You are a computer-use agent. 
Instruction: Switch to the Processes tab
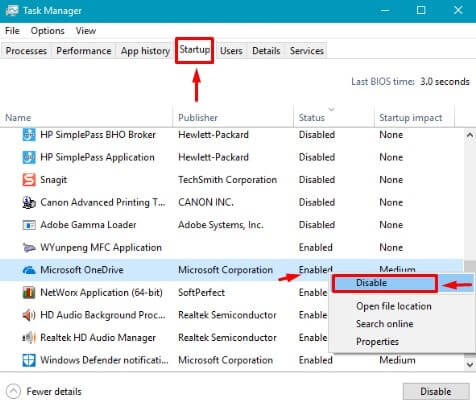[26, 51]
